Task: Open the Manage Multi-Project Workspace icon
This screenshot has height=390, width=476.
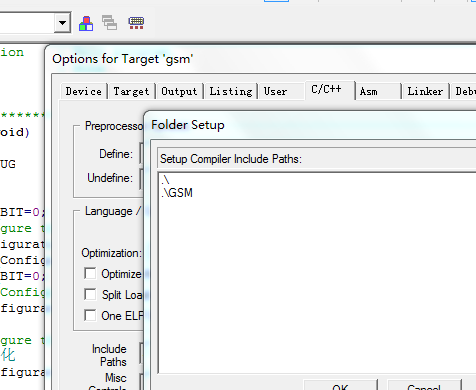Action: point(109,23)
